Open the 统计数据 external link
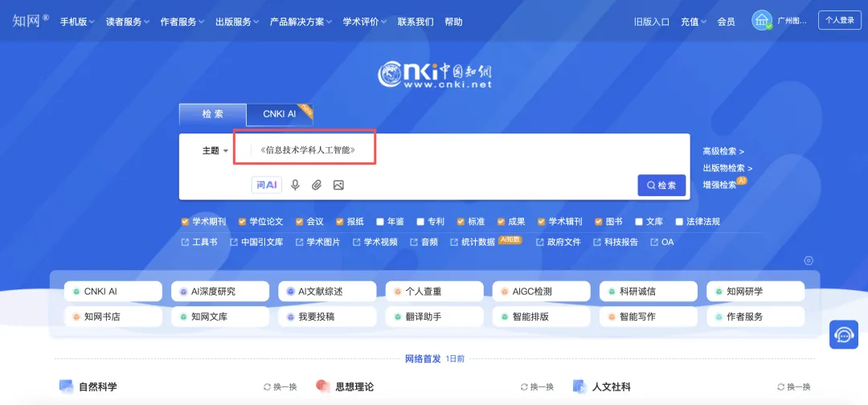 pos(473,242)
